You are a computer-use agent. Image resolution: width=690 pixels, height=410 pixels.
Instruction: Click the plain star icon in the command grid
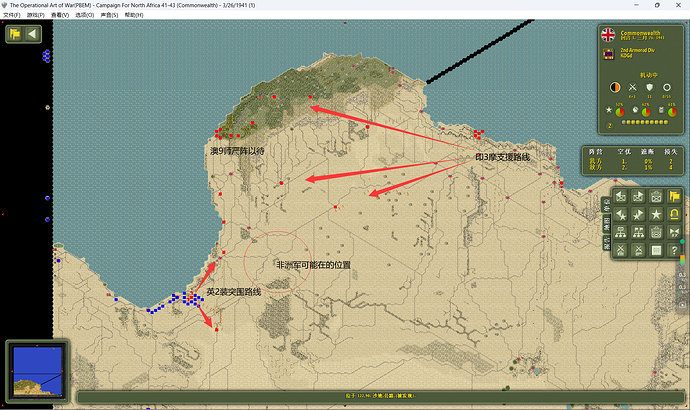tap(656, 214)
